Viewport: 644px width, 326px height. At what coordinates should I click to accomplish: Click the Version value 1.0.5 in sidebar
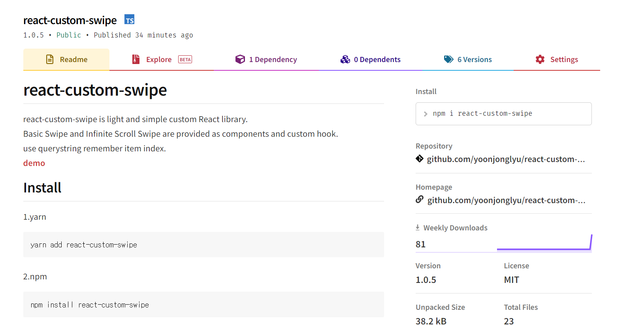click(x=426, y=280)
